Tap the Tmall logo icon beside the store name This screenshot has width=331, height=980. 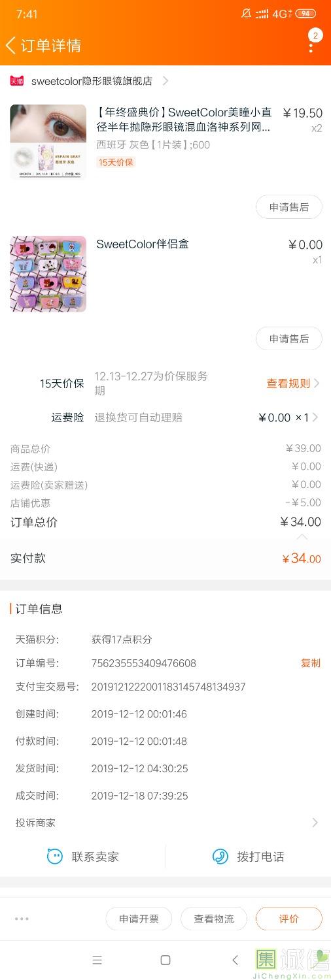click(x=17, y=81)
